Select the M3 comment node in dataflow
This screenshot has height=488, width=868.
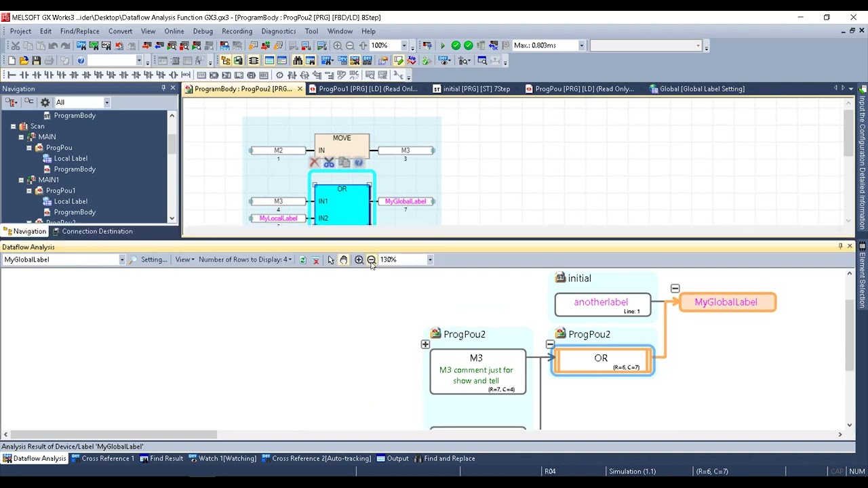(x=477, y=371)
